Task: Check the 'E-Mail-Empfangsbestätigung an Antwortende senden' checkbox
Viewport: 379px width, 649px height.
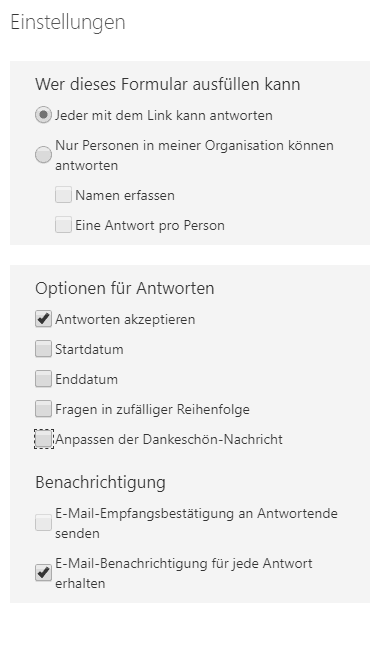Action: click(43, 523)
